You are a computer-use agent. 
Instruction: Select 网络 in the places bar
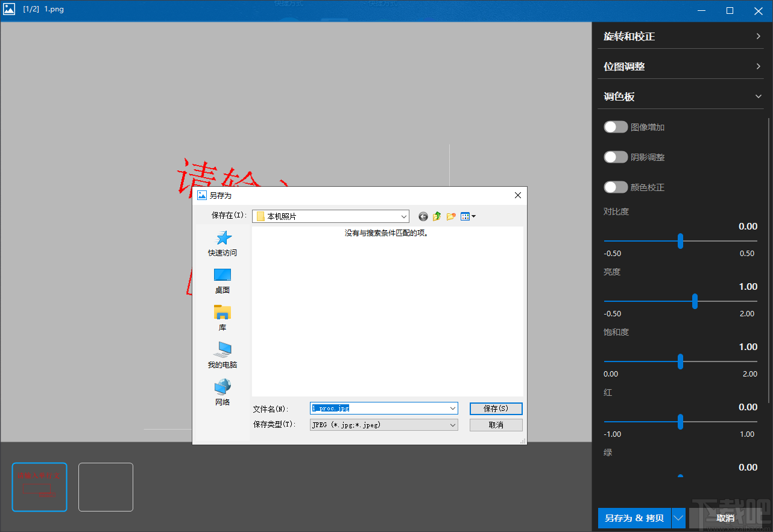[222, 393]
